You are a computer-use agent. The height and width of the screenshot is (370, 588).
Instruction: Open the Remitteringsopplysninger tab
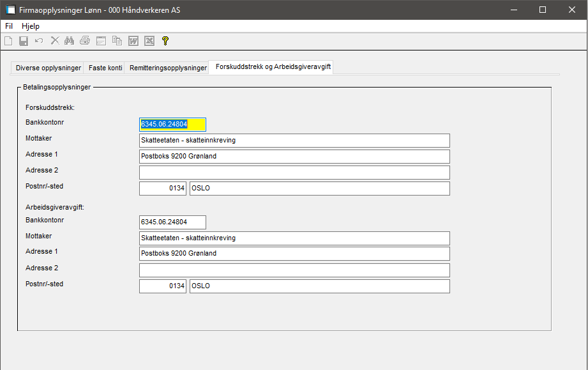coord(168,68)
